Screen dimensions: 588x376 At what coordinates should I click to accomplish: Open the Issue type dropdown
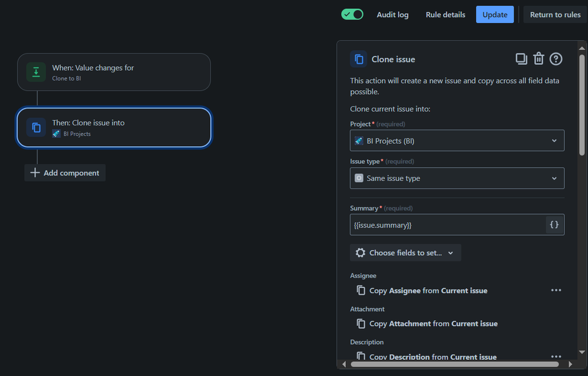tap(457, 178)
